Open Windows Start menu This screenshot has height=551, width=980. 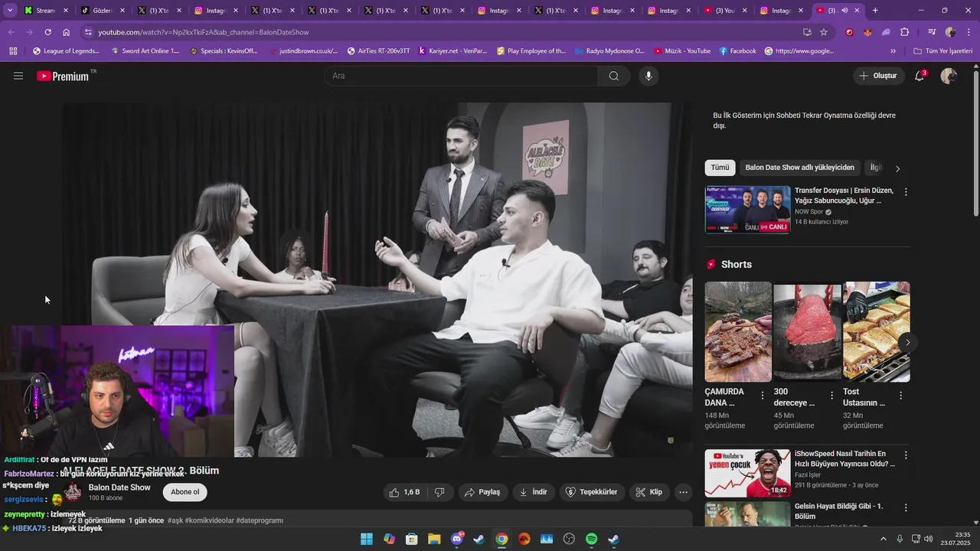pos(367,539)
